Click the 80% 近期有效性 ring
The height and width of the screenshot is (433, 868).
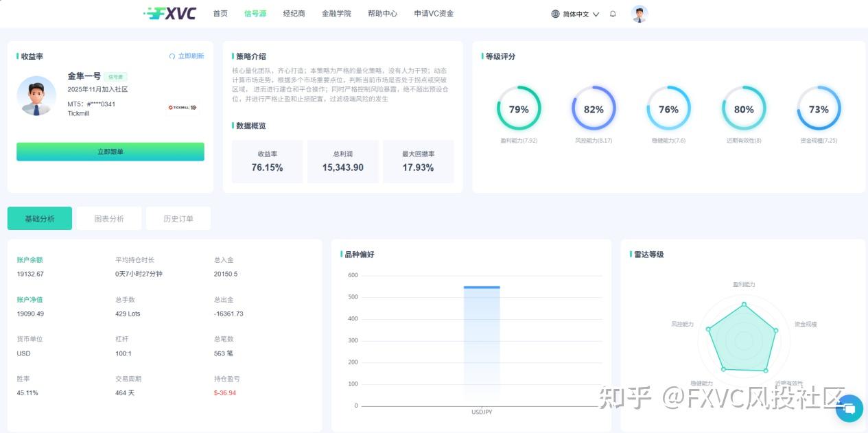(744, 108)
